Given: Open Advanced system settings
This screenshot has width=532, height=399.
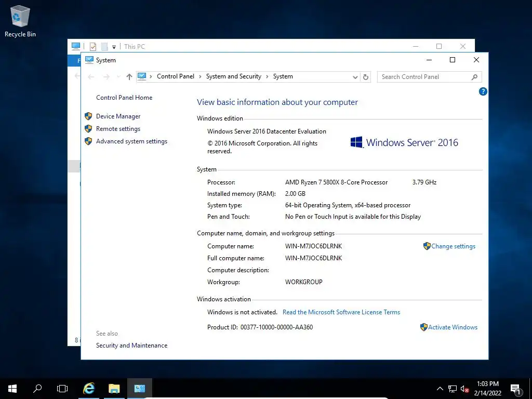Looking at the screenshot, I should coord(131,141).
